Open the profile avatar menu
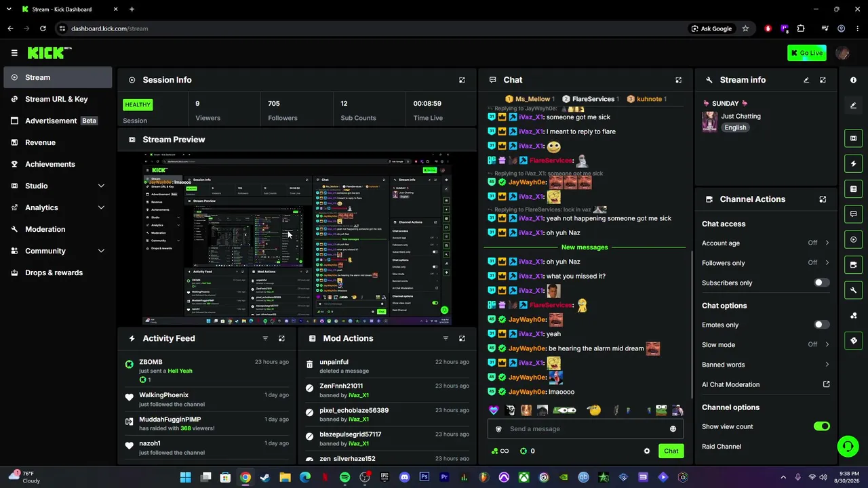The width and height of the screenshot is (868, 488). pos(843,53)
